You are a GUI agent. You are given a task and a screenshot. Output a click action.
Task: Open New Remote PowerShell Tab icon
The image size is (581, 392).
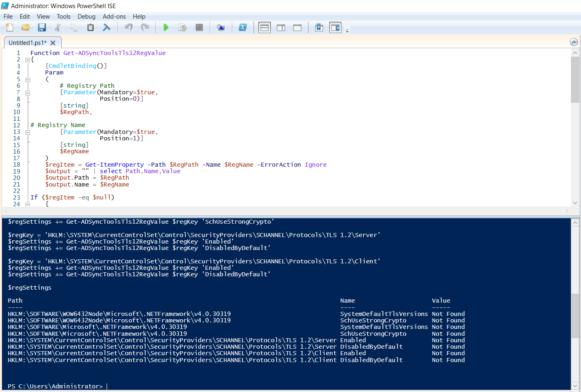tap(221, 28)
